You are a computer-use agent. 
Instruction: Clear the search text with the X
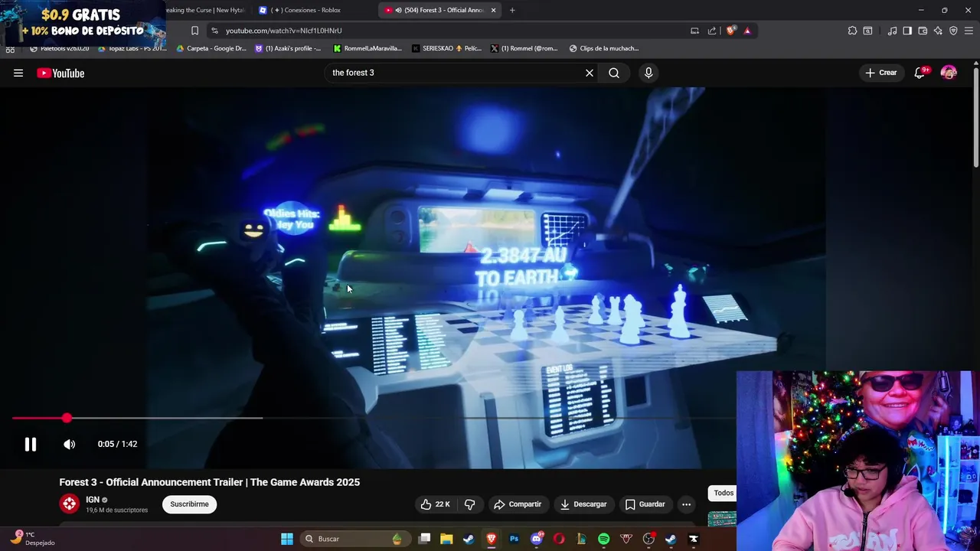tap(590, 73)
